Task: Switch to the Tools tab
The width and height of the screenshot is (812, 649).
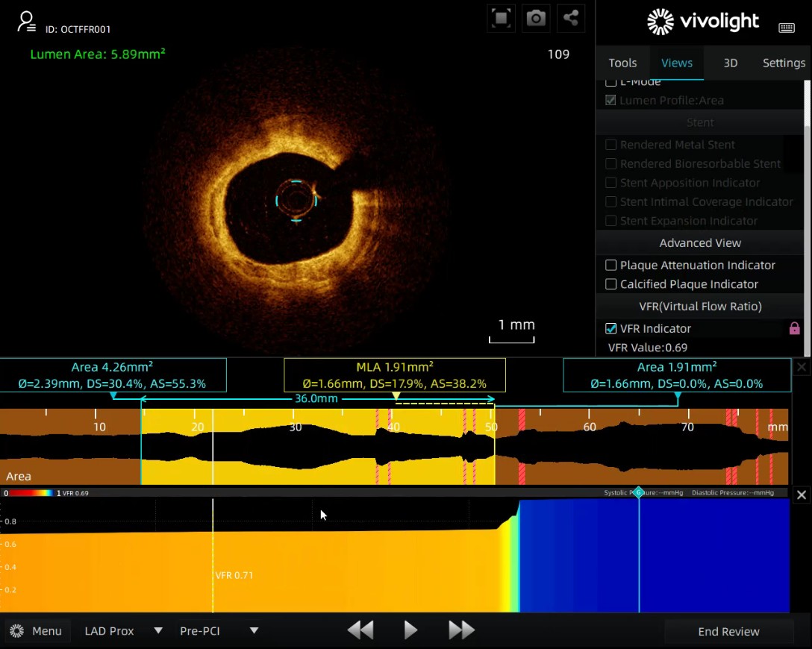Action: 622,63
